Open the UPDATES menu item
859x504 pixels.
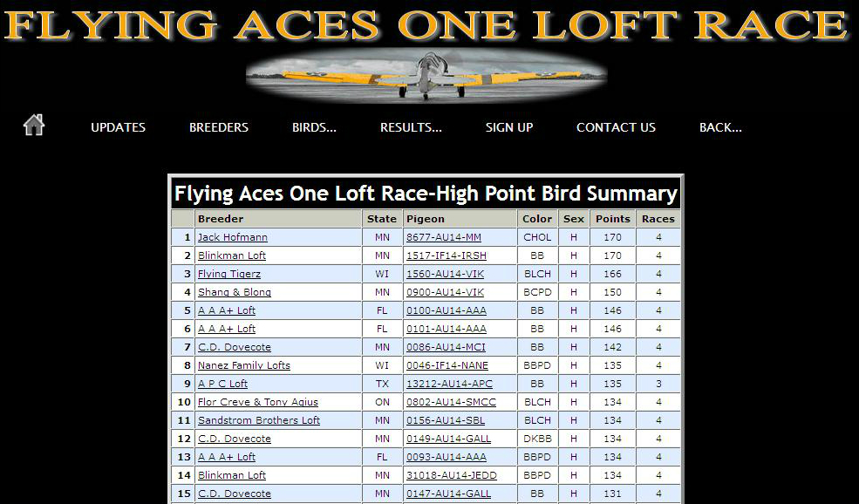pyautogui.click(x=118, y=127)
